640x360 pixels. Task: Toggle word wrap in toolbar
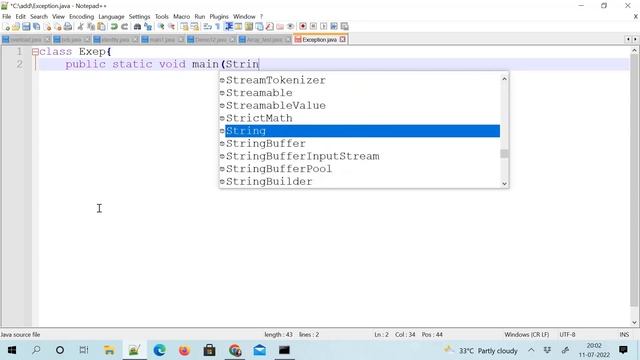pyautogui.click(x=207, y=27)
